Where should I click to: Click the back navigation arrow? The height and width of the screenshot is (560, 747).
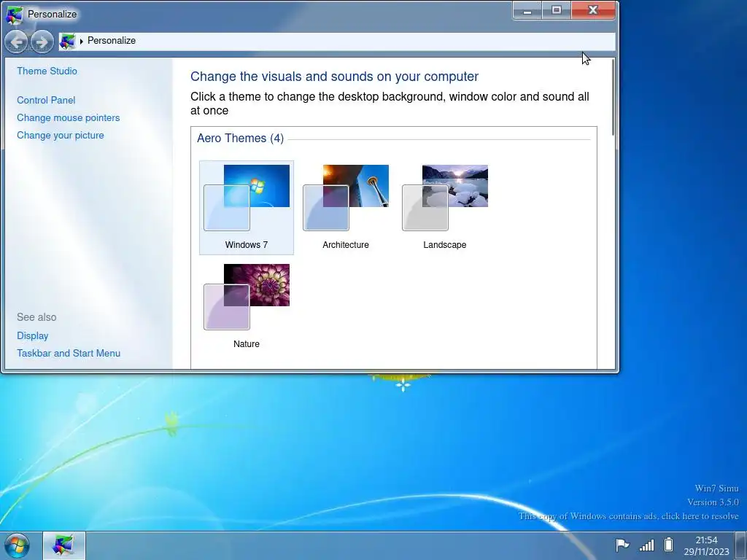tap(16, 42)
